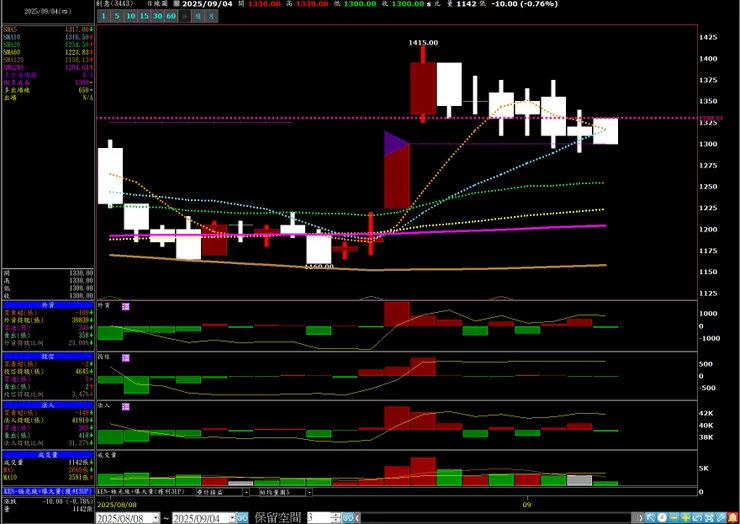Click the bottom toolbar icon after the yellow plus
This screenshot has height=524, width=740.
point(698,518)
